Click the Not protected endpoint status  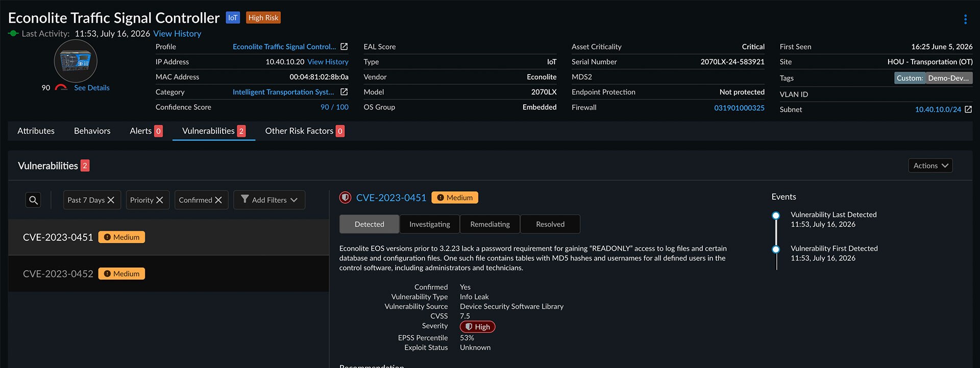(742, 92)
